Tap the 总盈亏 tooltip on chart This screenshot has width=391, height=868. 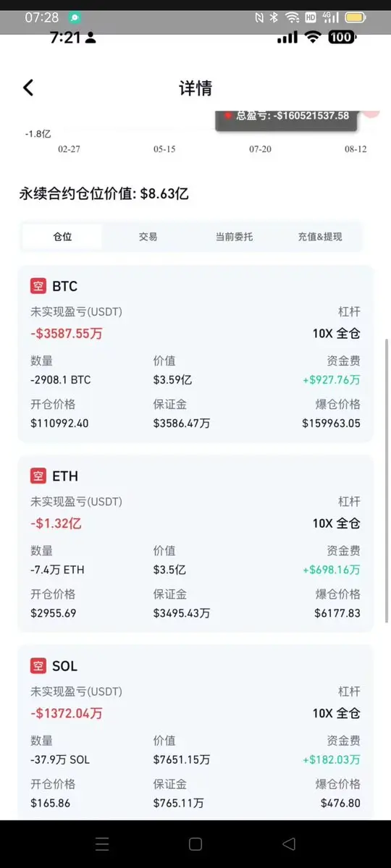pos(286,119)
